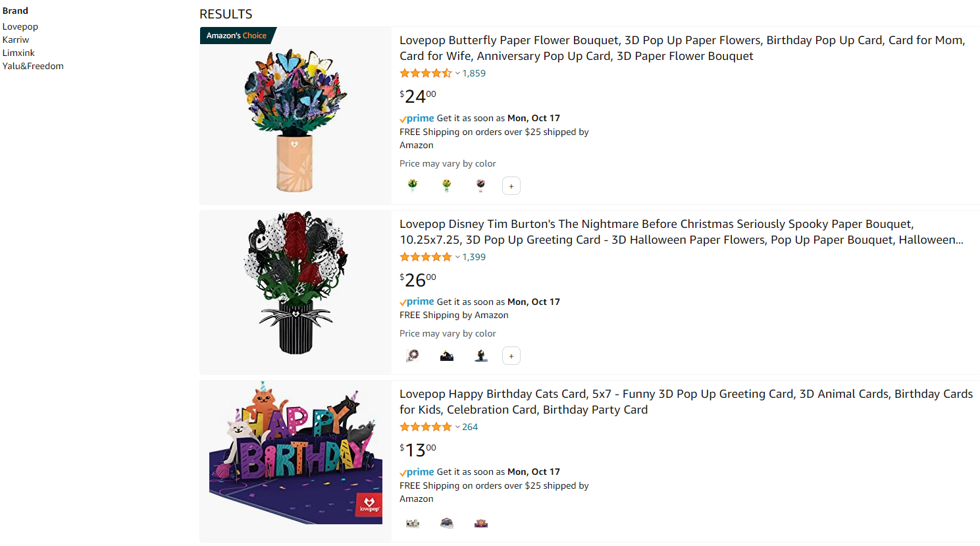Filter results by Karriw brand
Image resolution: width=980 pixels, height=546 pixels.
[16, 40]
